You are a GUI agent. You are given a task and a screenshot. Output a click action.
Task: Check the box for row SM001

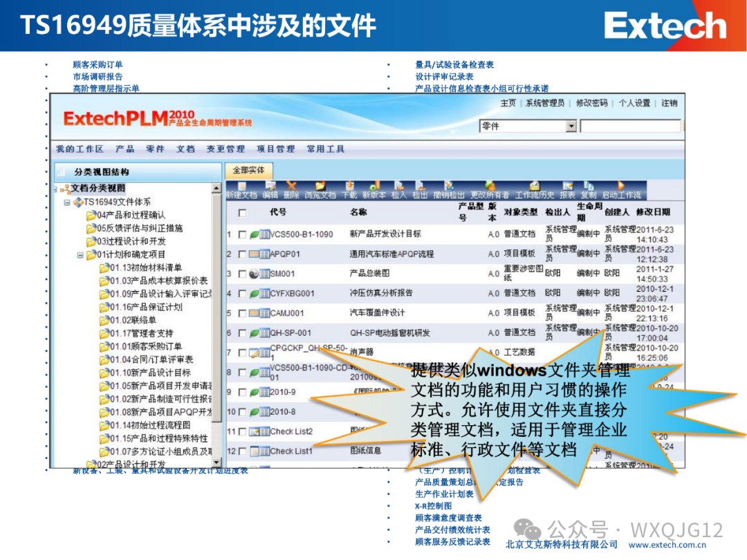point(242,274)
